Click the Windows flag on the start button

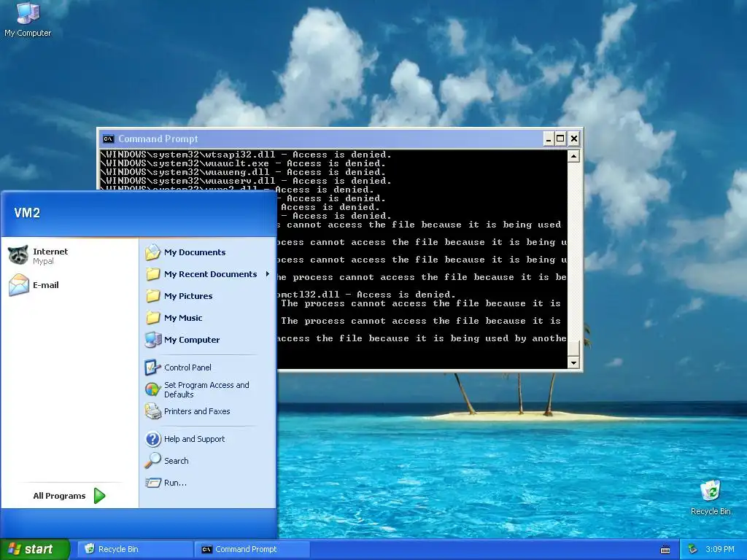click(x=15, y=549)
